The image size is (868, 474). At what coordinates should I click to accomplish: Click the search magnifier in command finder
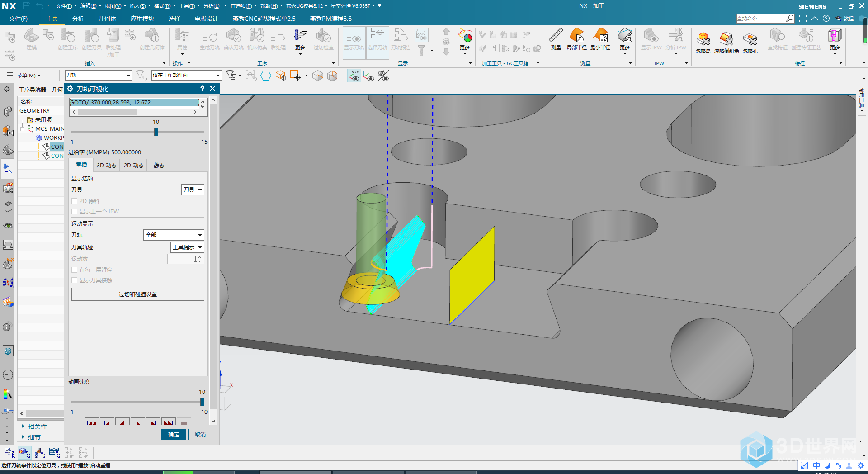tap(790, 19)
